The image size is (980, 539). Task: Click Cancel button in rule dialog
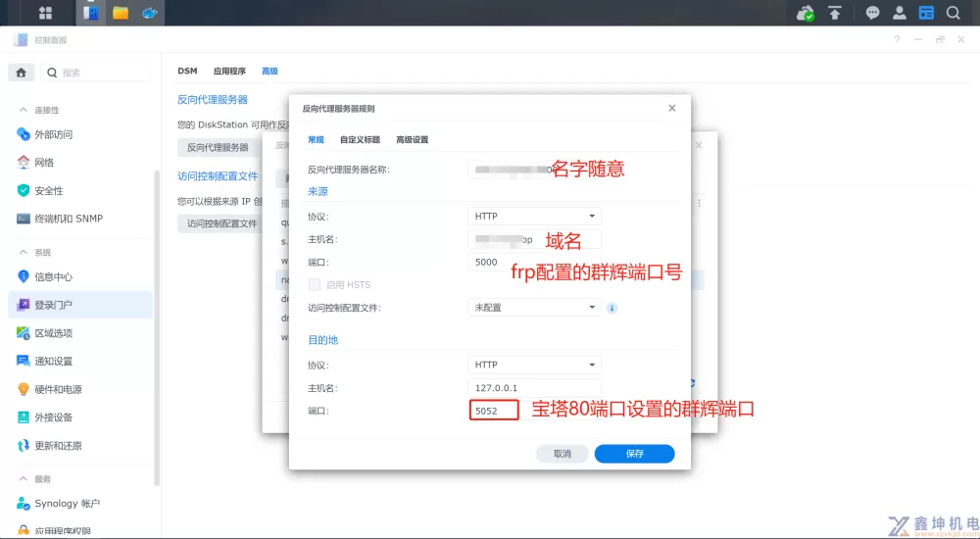pos(562,454)
